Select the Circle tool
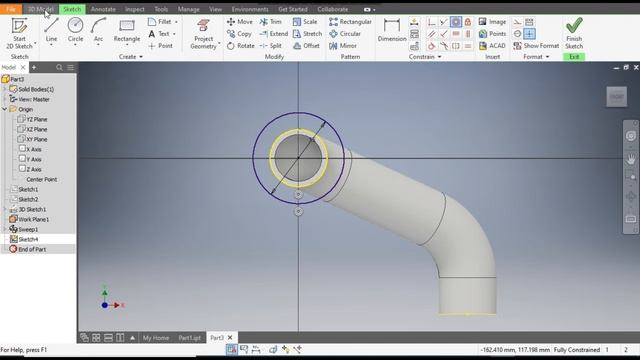Image resolution: width=640 pixels, height=360 pixels. pos(75,30)
